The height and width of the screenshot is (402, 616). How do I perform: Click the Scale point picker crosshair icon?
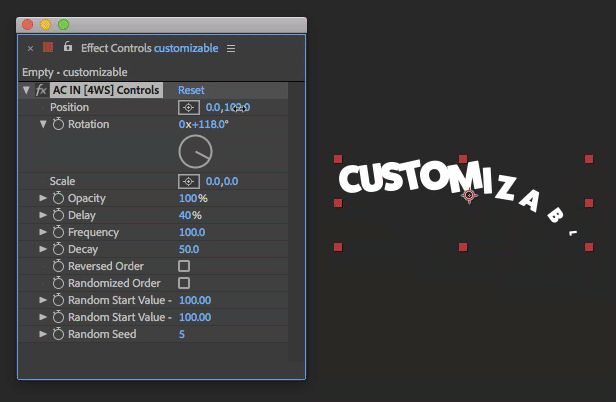(188, 181)
